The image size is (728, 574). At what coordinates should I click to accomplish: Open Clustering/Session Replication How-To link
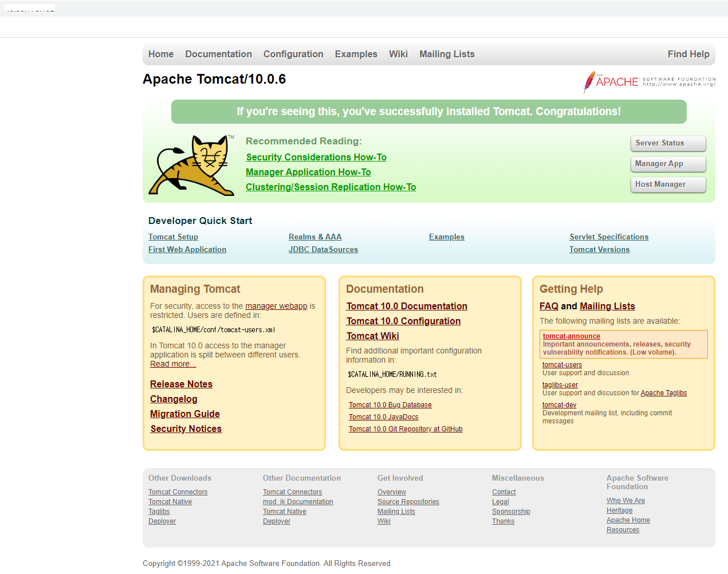pos(331,187)
